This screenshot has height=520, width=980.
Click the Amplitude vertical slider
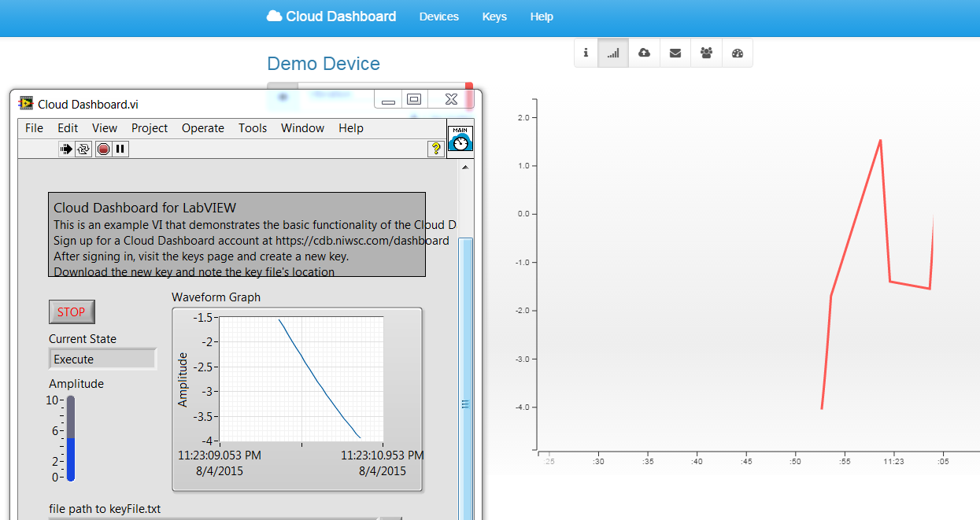71,437
